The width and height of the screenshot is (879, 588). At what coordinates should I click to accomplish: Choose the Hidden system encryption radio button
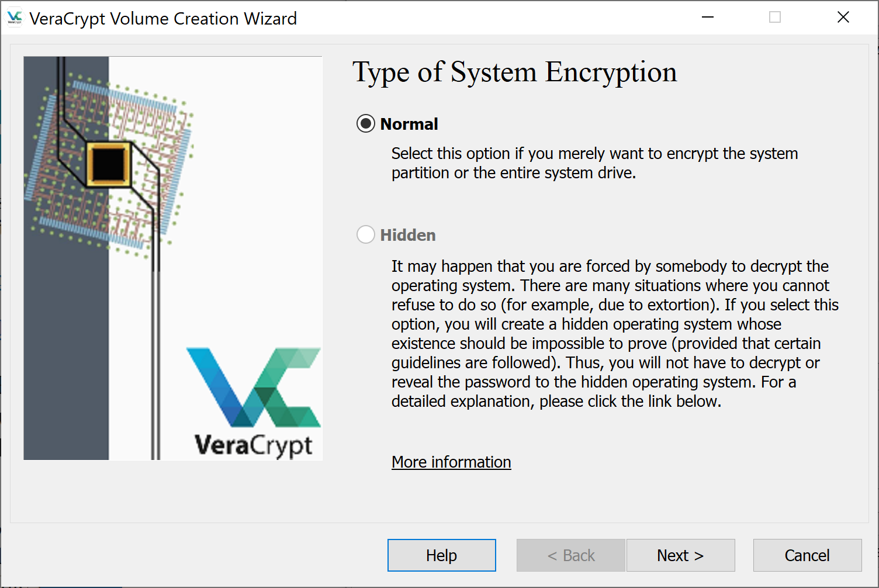[x=366, y=235]
